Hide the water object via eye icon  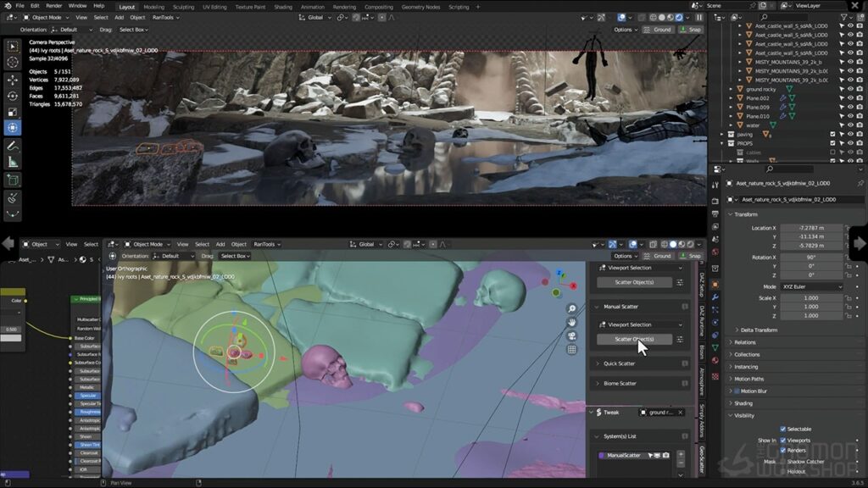(x=851, y=125)
